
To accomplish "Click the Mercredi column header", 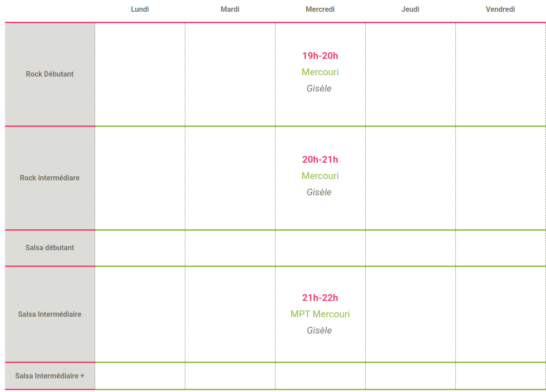I will pyautogui.click(x=320, y=9).
